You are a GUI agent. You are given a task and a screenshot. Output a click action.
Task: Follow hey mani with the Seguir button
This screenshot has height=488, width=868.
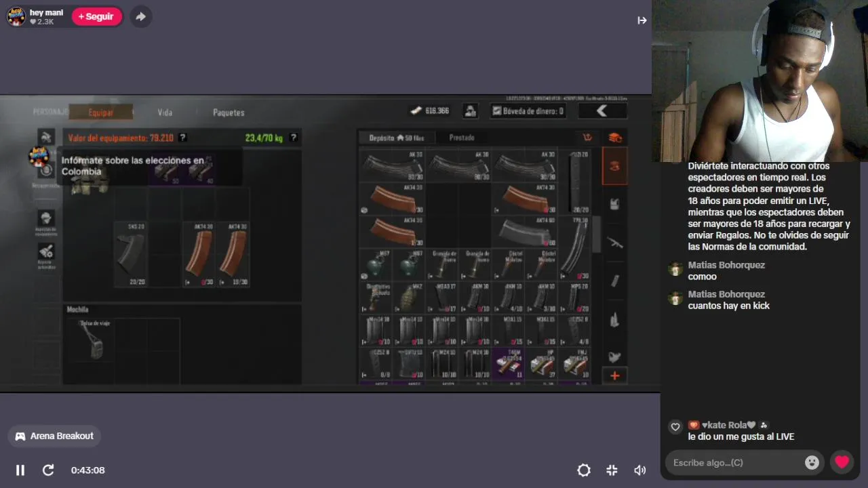[x=97, y=16]
